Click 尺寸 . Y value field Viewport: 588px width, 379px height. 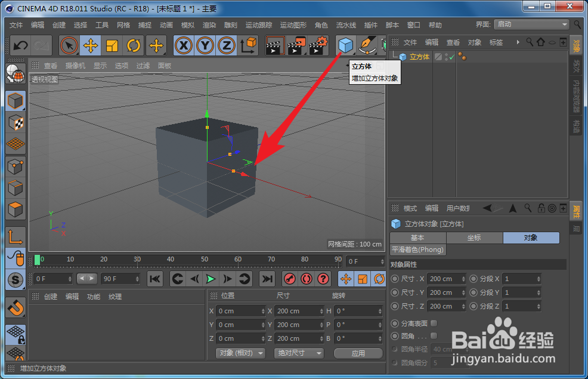coord(445,292)
